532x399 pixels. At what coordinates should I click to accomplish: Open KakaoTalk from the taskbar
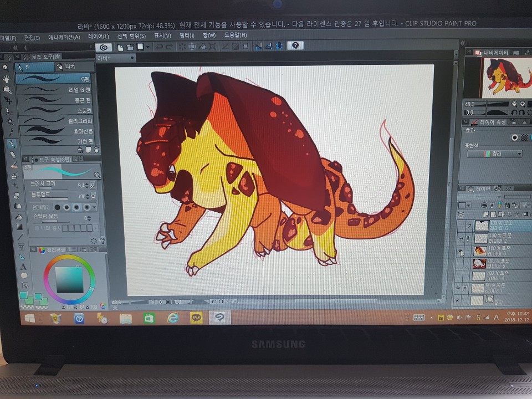[x=196, y=318]
